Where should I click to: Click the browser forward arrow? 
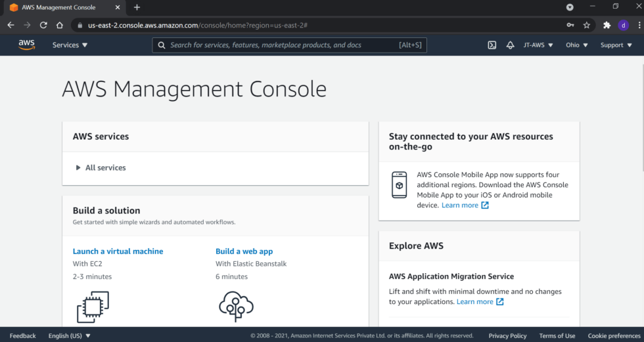tap(27, 25)
